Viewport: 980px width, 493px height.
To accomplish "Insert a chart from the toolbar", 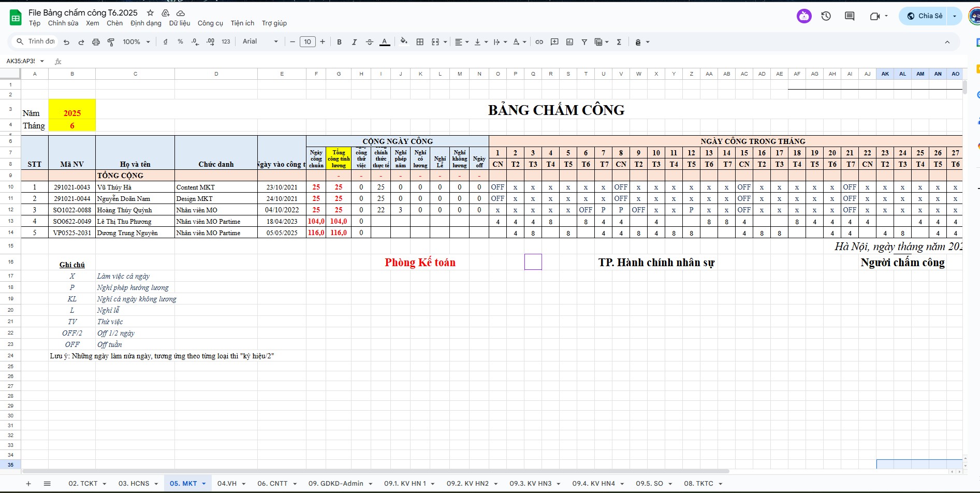I will click(569, 42).
